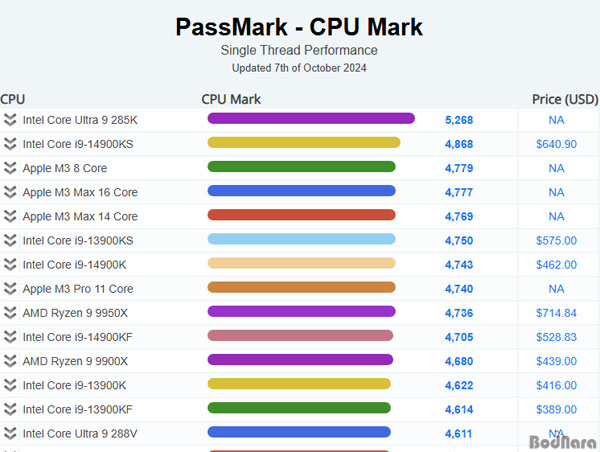Expand the Intel Core i9-13900KS row chevron

point(10,240)
